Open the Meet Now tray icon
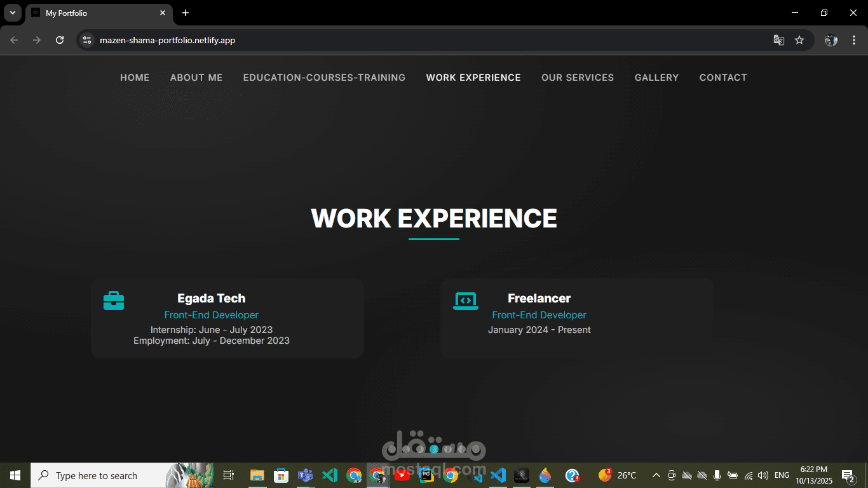868x488 pixels. tap(672, 475)
